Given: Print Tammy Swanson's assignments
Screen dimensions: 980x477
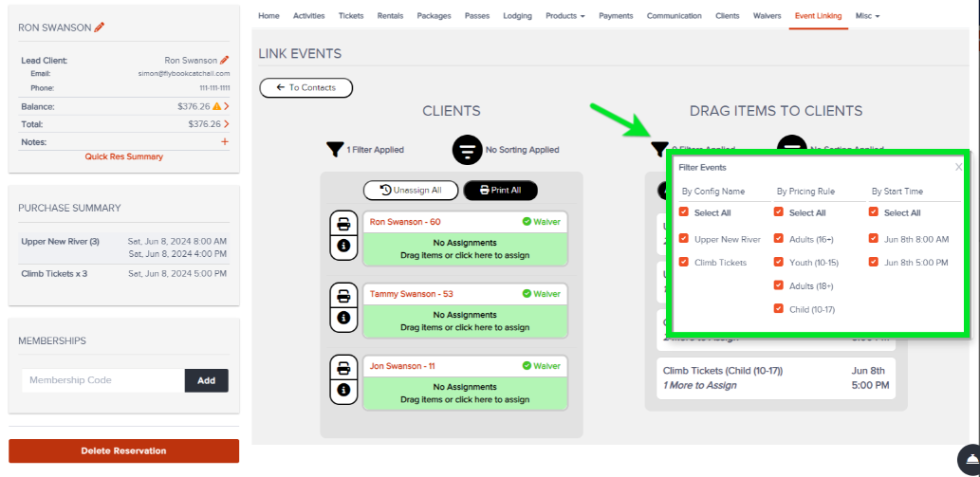Looking at the screenshot, I should (343, 297).
